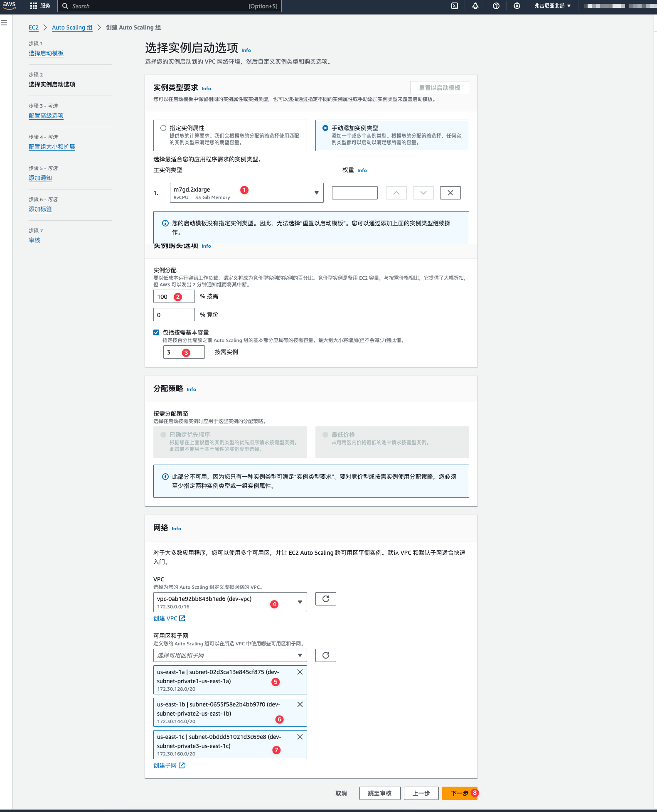Toggle 包括按需基本容量 checkbox
This screenshot has height=812, width=657.
(x=156, y=332)
